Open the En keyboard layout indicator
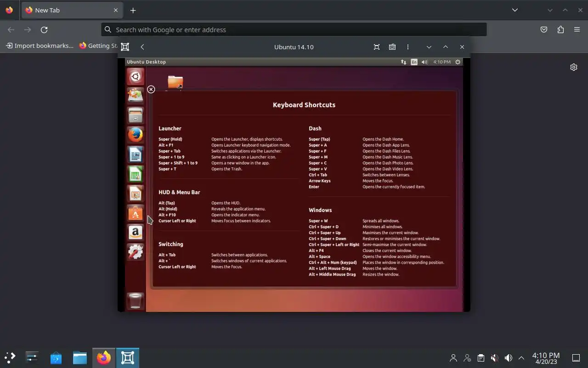This screenshot has width=588, height=368. [414, 62]
